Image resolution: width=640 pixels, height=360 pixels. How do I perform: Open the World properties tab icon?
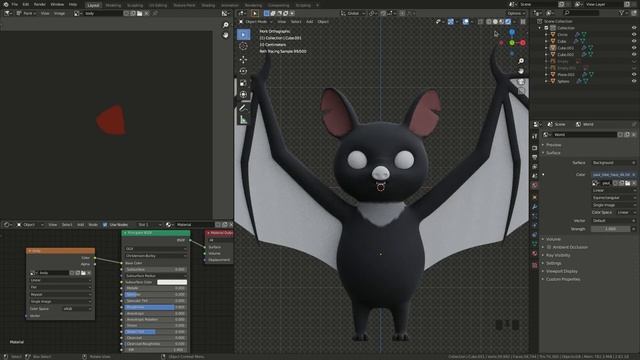tap(535, 185)
